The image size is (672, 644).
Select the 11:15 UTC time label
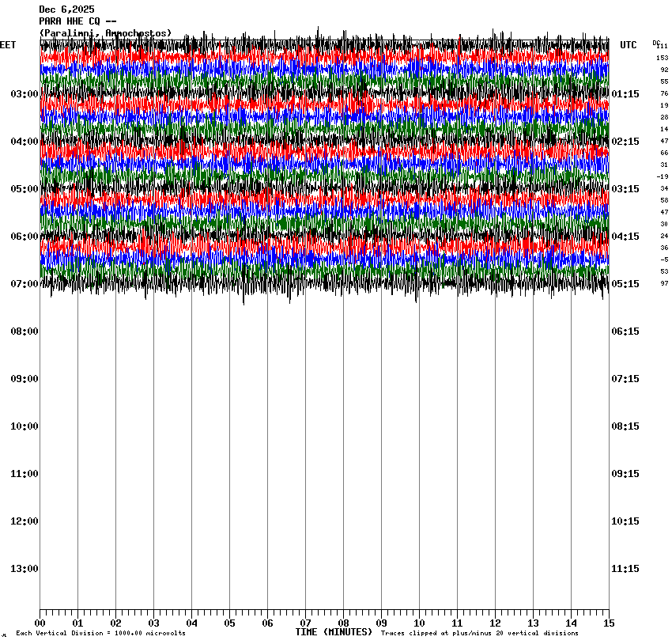pyautogui.click(x=625, y=569)
